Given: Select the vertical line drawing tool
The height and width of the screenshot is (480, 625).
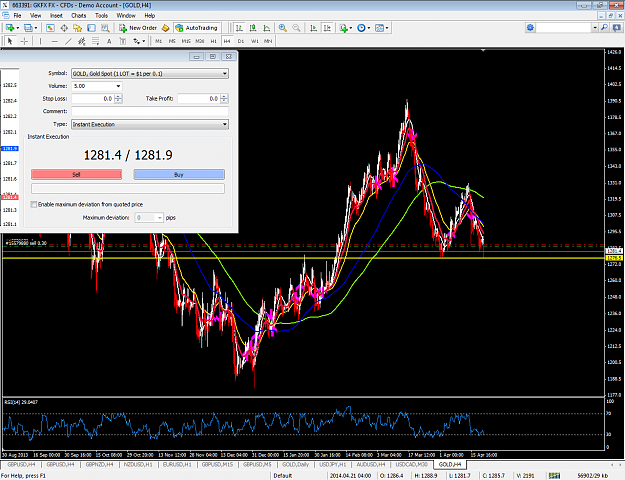Looking at the screenshot, I should tap(40, 41).
